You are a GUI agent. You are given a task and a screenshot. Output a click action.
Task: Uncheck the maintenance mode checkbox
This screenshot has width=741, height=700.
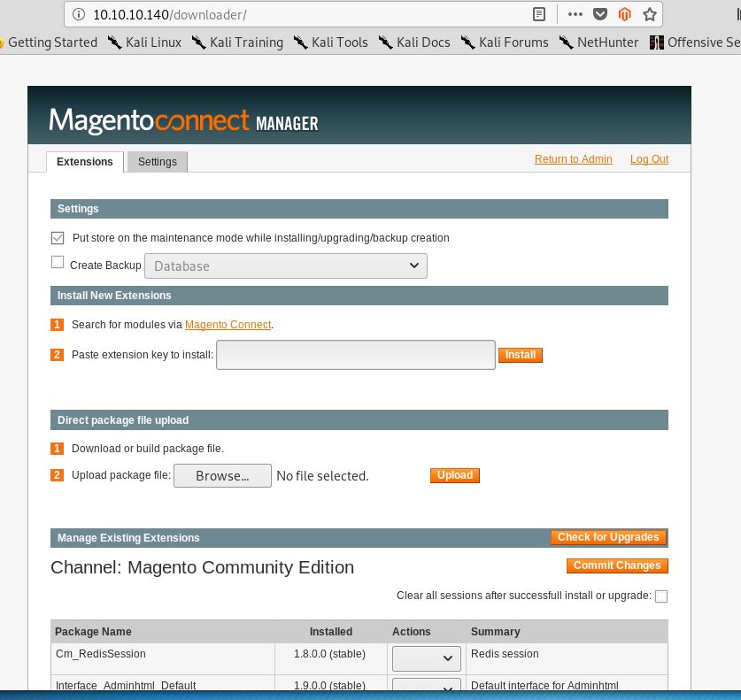point(58,237)
